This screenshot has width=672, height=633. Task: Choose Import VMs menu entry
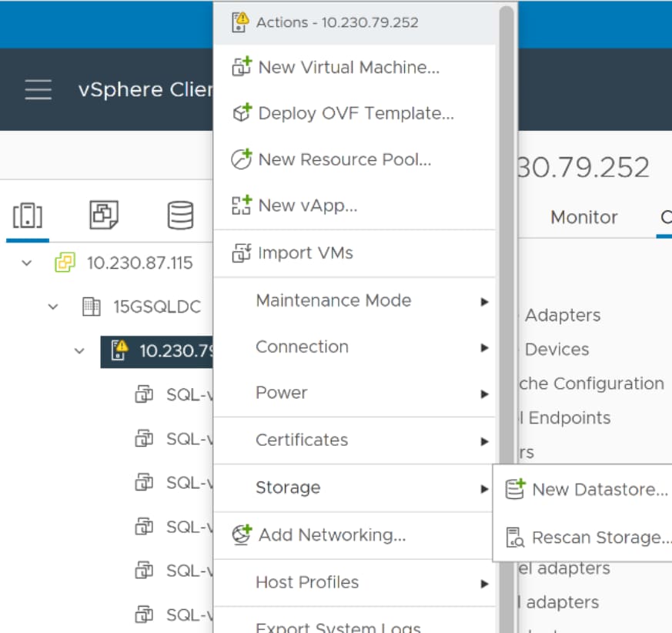[354, 253]
